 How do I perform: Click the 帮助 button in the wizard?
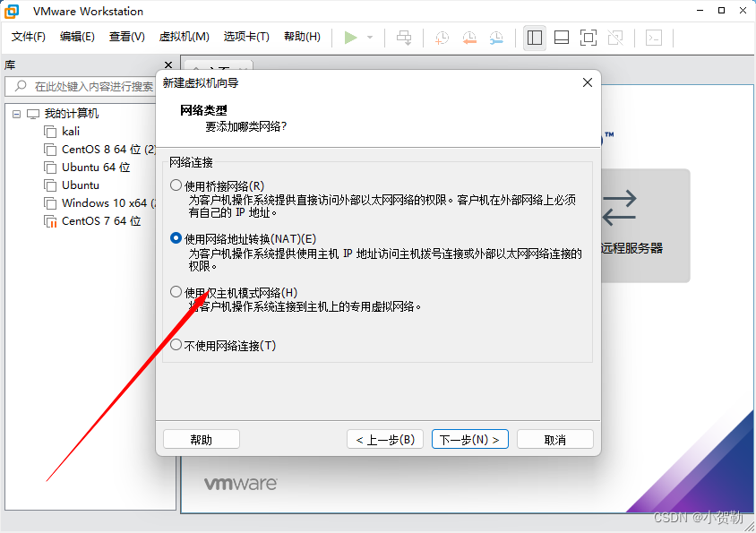pos(201,440)
